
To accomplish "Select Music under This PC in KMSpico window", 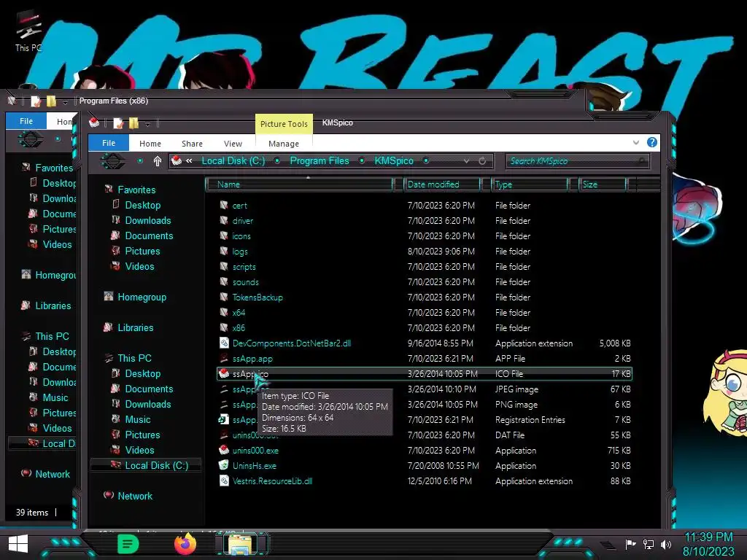I will (138, 419).
